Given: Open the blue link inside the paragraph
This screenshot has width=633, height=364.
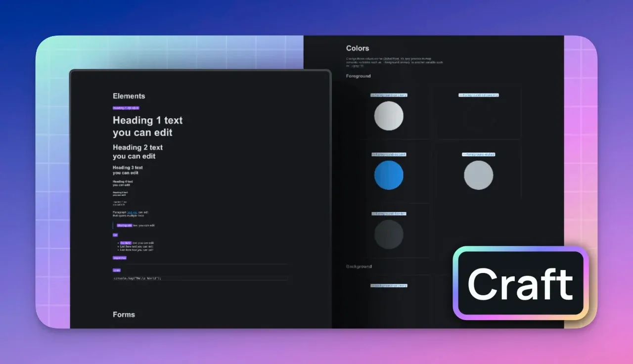Looking at the screenshot, I should tap(132, 212).
